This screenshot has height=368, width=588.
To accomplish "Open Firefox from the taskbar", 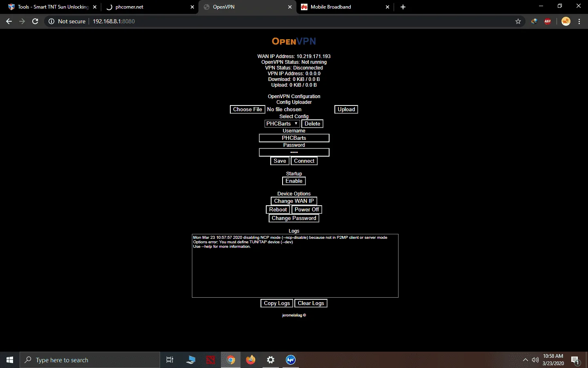I will tap(251, 360).
